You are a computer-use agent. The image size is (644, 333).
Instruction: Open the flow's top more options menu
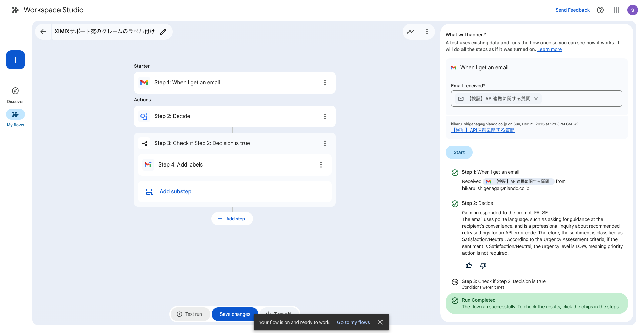point(427,32)
